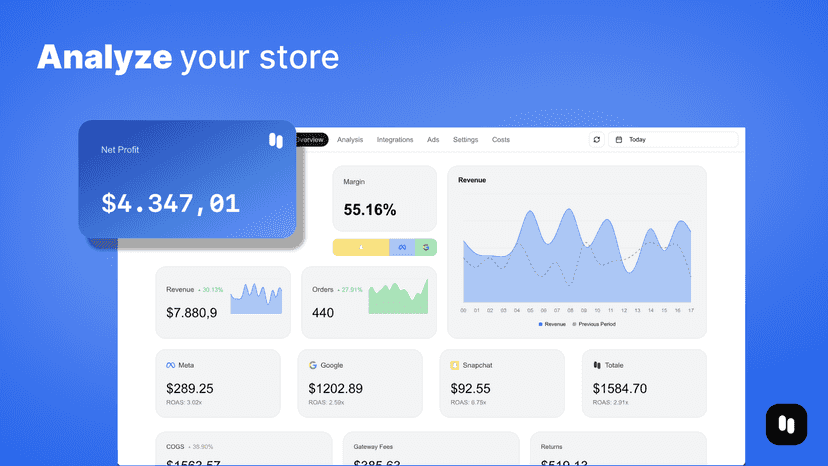828x466 pixels.
Task: Click the Totale card logo icon
Action: (597, 365)
